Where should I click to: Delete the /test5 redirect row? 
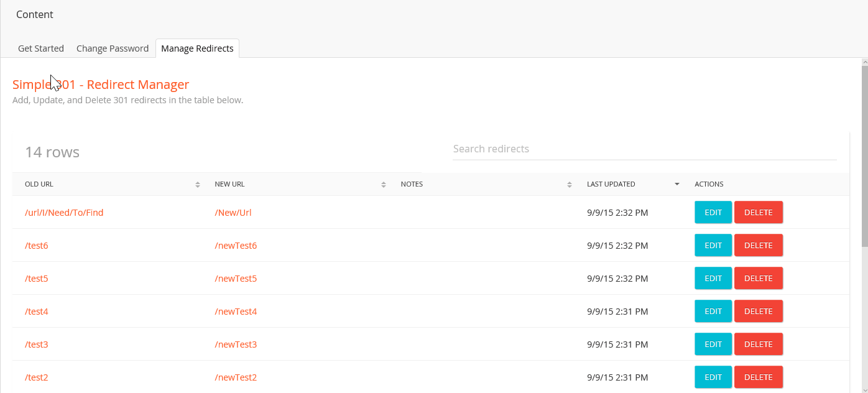(759, 279)
